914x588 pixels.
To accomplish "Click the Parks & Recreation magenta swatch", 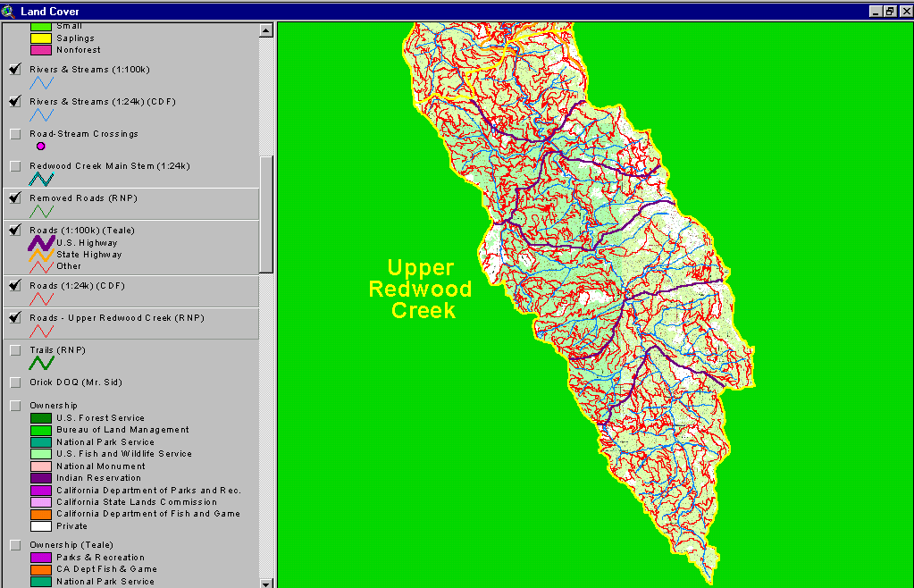I will 41,558.
